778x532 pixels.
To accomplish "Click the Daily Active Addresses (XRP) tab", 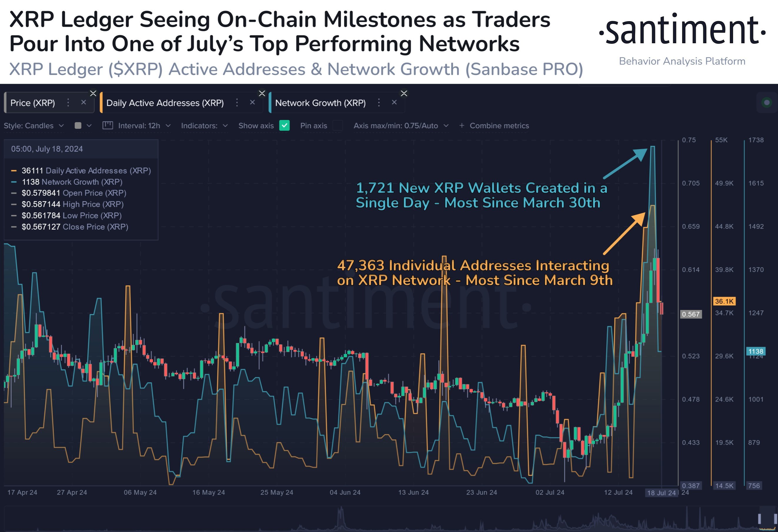I will (x=167, y=104).
